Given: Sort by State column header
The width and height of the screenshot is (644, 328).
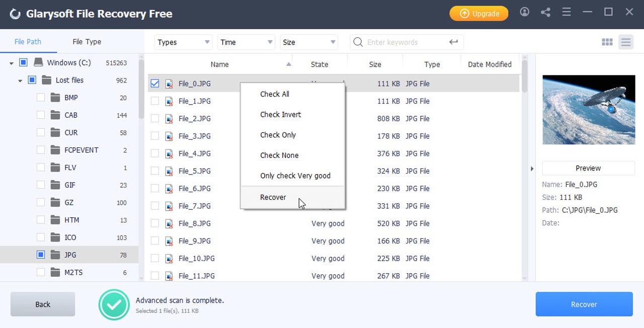Looking at the screenshot, I should 319,64.
